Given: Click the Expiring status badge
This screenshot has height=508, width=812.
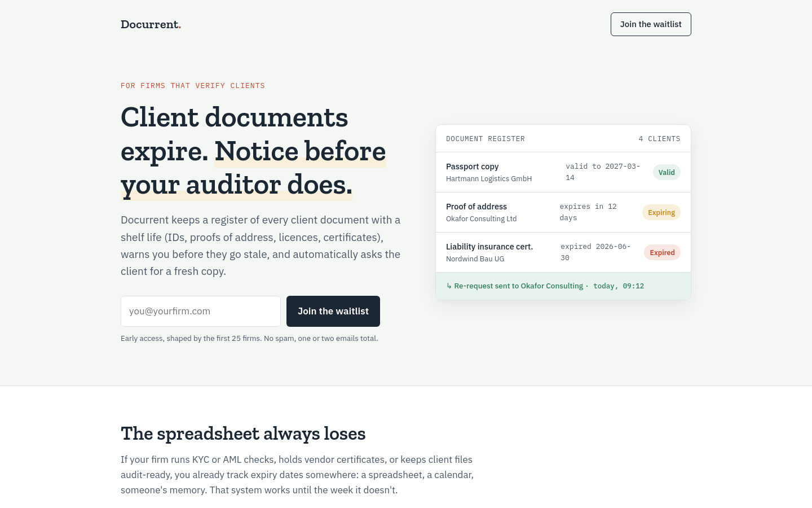Looking at the screenshot, I should pos(661,212).
